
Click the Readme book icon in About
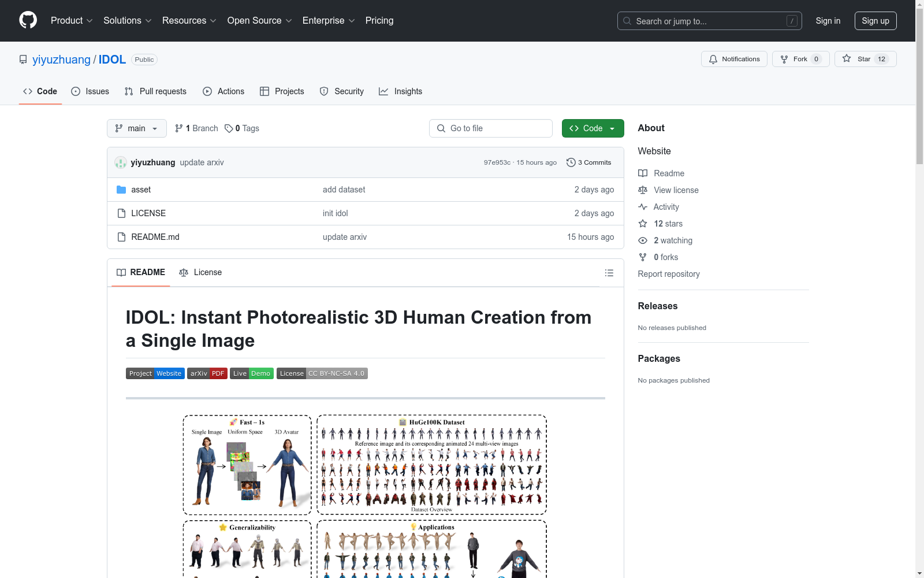point(643,173)
